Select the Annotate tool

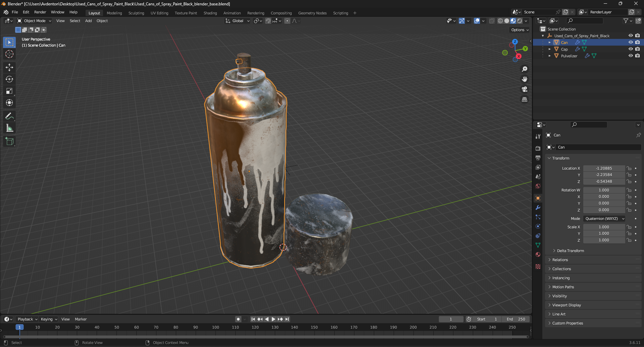9,116
